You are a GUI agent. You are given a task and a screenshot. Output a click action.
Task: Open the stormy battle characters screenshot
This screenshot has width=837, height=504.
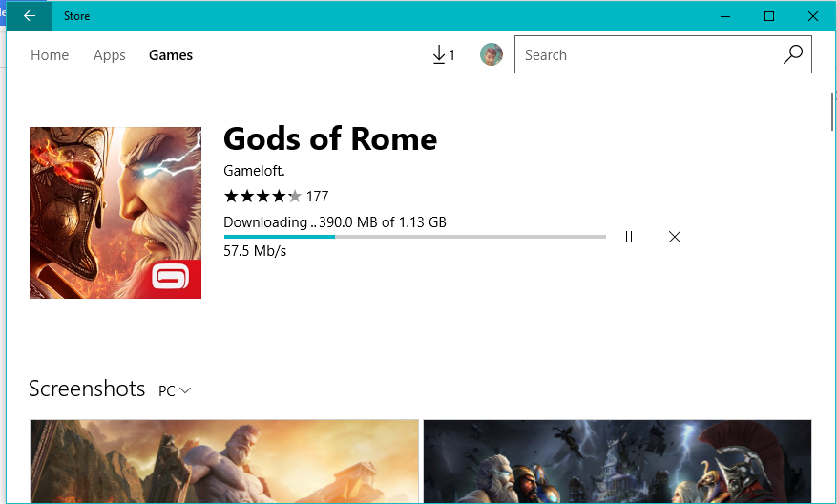[617, 461]
